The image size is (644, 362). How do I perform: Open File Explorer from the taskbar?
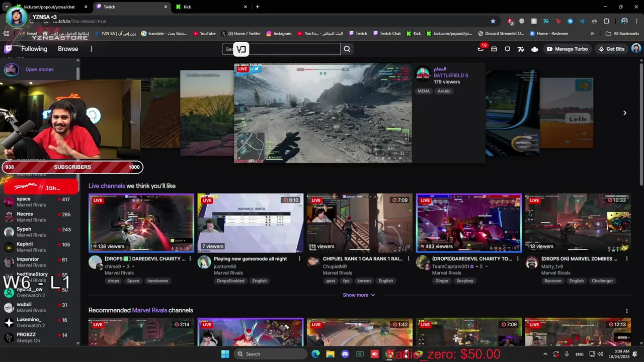330,354
